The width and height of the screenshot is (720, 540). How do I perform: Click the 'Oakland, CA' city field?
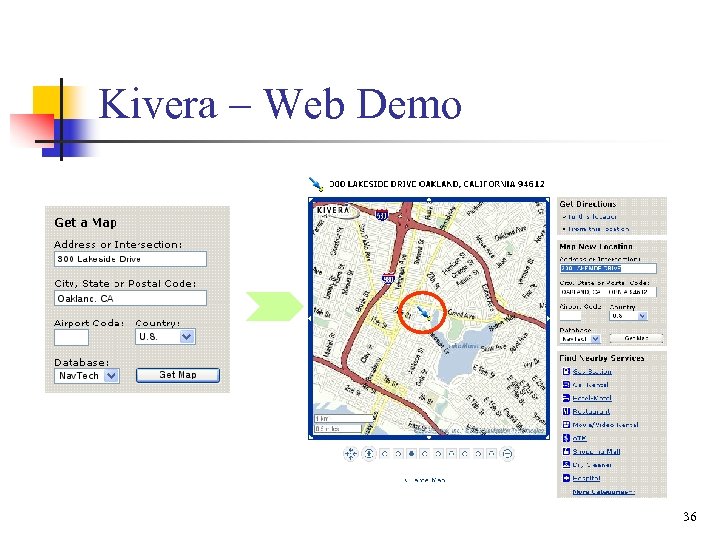(130, 298)
